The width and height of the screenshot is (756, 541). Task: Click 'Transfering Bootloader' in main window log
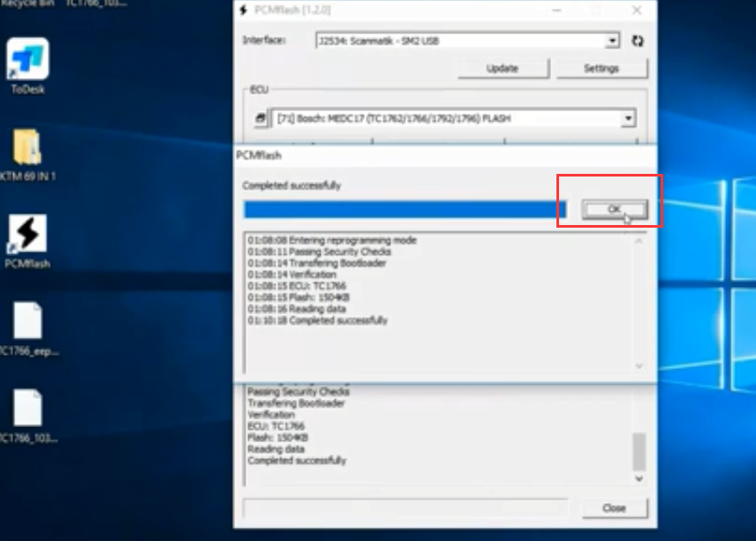296,403
